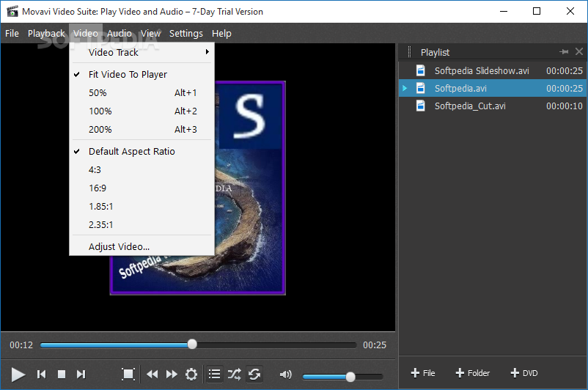Screen dimensions: 588x390
Task: Set video size to 50%
Action: tap(142, 92)
